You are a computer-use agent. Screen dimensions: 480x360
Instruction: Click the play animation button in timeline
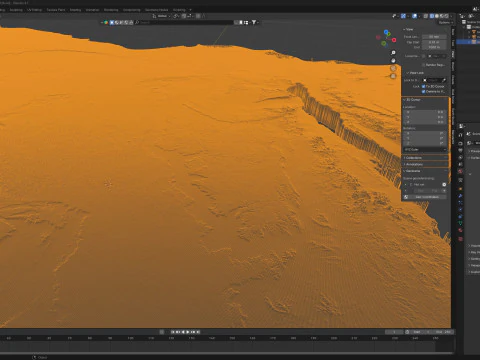click(188, 332)
